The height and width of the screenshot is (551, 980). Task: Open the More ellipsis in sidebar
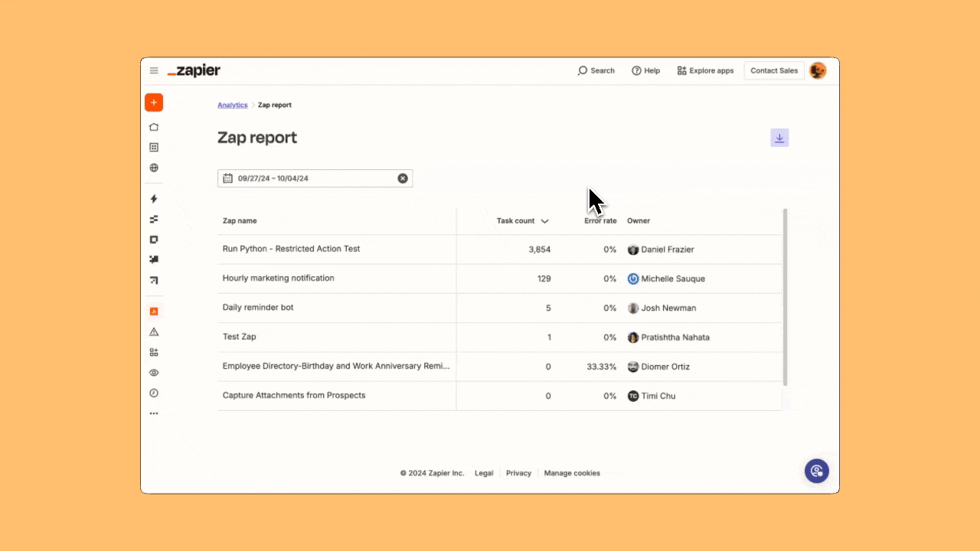154,413
